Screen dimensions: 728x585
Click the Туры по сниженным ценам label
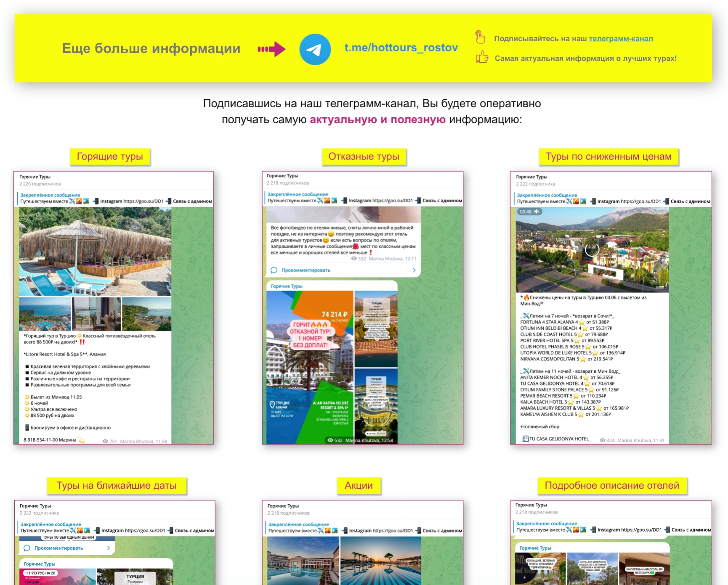608,157
